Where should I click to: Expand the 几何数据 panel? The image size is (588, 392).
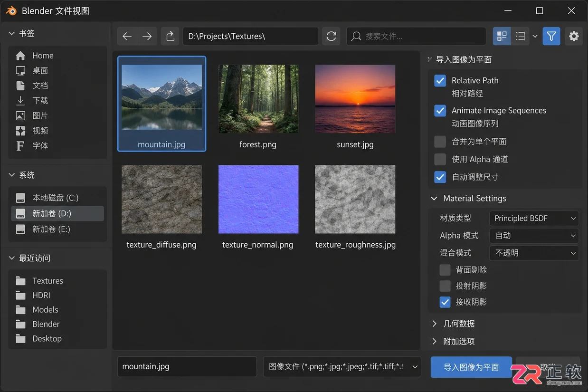click(434, 324)
